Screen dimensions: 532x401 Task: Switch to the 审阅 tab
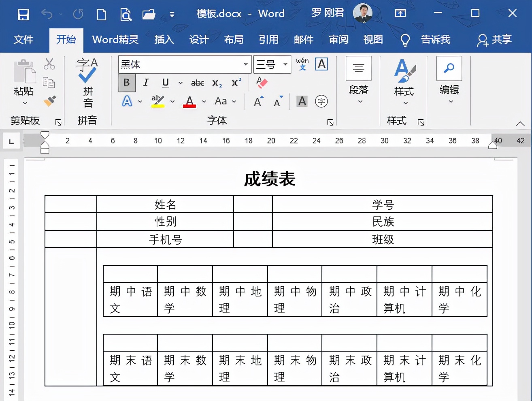(x=338, y=39)
